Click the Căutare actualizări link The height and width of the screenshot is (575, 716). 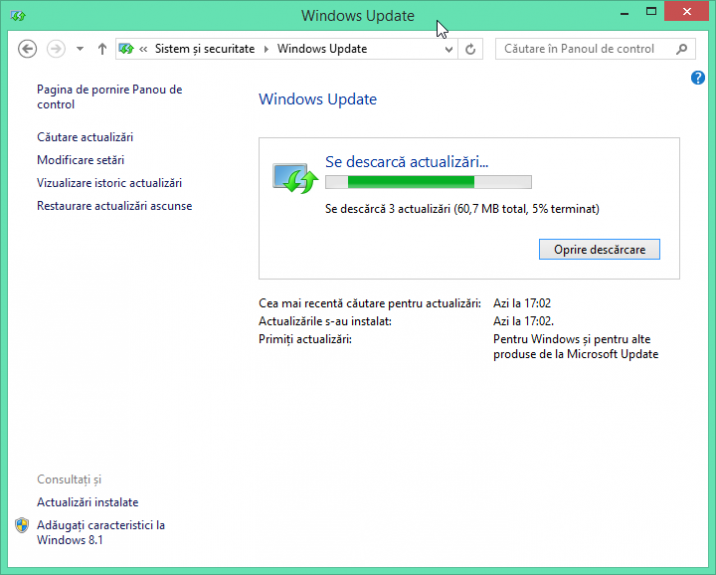tap(85, 137)
